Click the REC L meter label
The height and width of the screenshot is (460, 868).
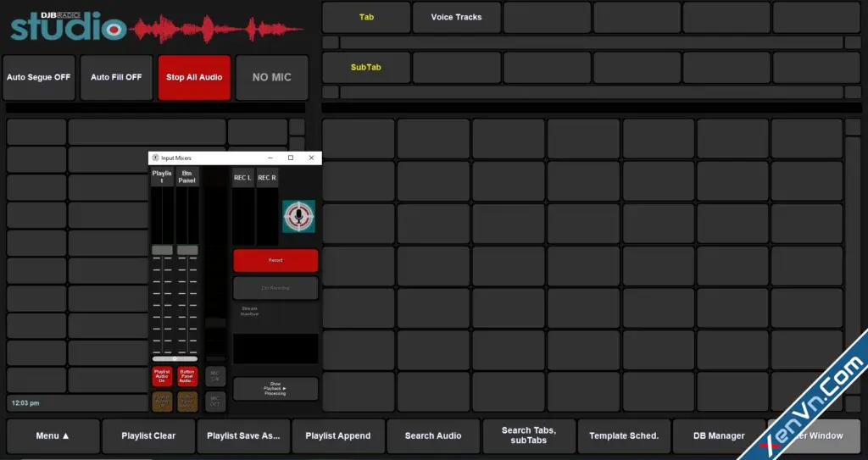242,178
